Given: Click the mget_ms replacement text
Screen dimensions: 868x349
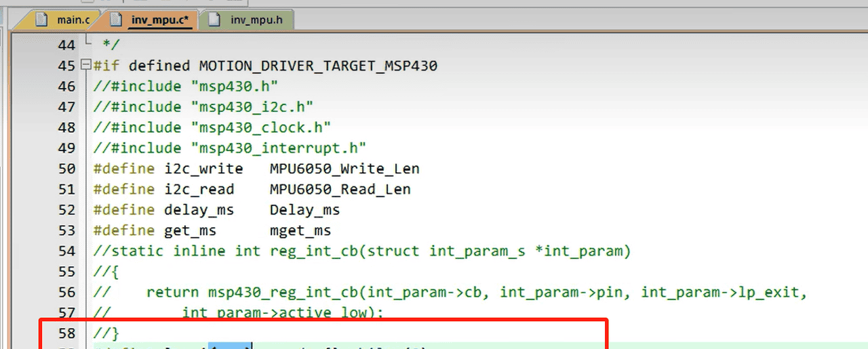Looking at the screenshot, I should coord(300,230).
